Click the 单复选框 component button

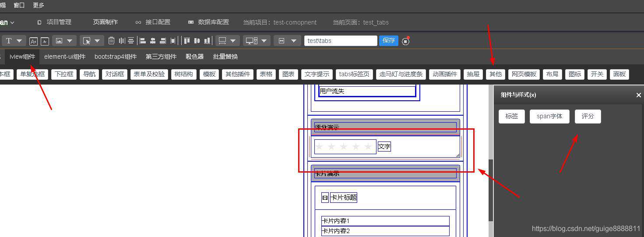[x=32, y=74]
